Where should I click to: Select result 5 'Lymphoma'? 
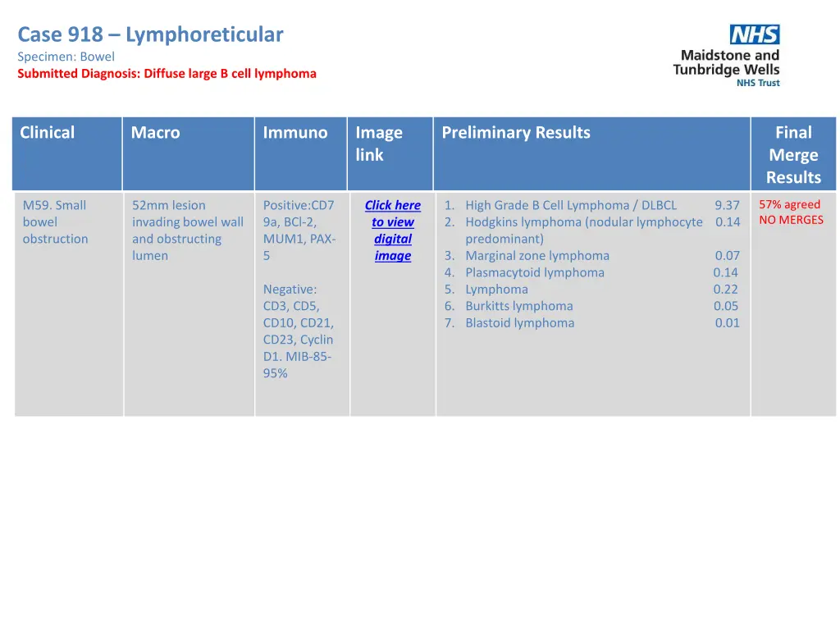(x=496, y=290)
